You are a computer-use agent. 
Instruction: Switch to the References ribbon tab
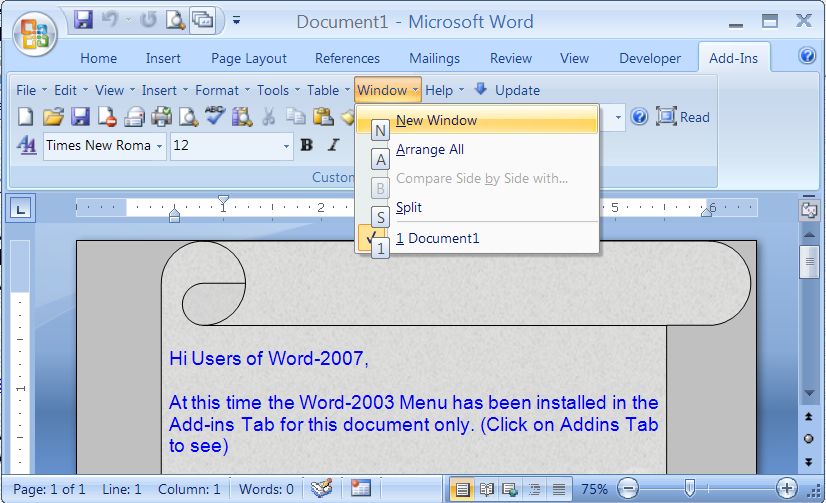(347, 58)
